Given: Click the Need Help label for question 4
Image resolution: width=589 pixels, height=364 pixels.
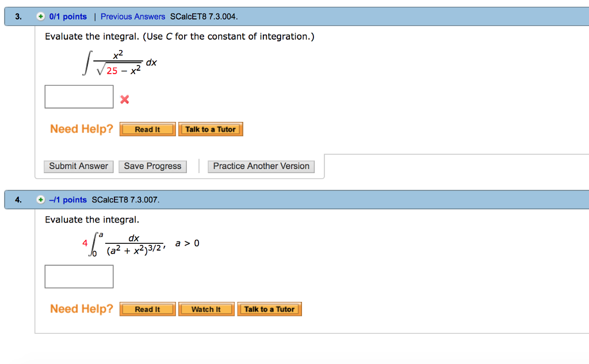Looking at the screenshot, I should [x=81, y=309].
